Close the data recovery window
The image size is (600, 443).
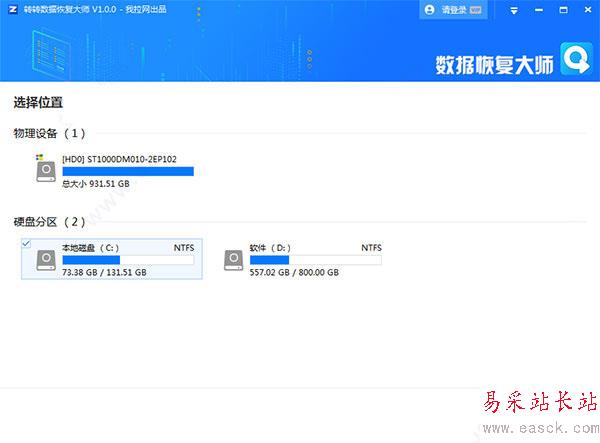click(588, 10)
